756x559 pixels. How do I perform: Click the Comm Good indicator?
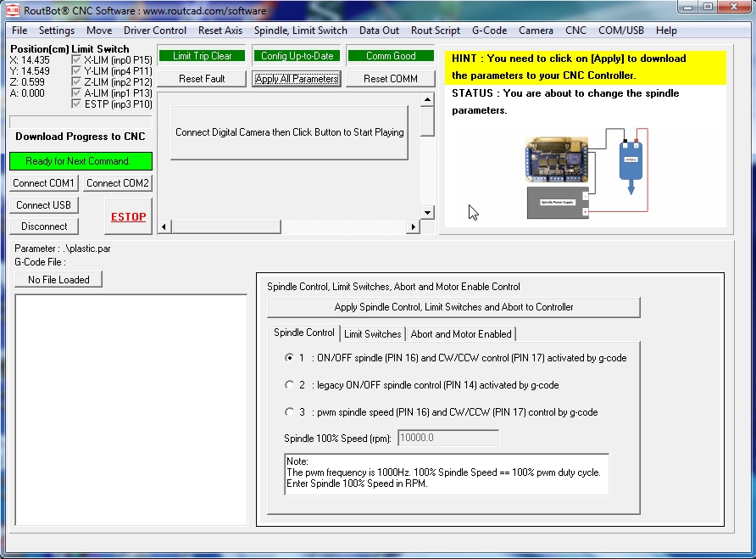coord(391,56)
